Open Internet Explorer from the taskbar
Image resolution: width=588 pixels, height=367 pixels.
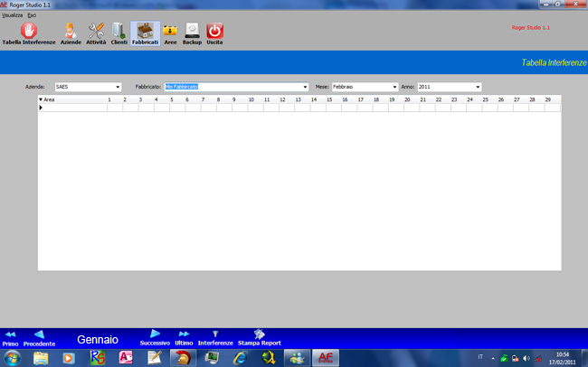coord(240,358)
